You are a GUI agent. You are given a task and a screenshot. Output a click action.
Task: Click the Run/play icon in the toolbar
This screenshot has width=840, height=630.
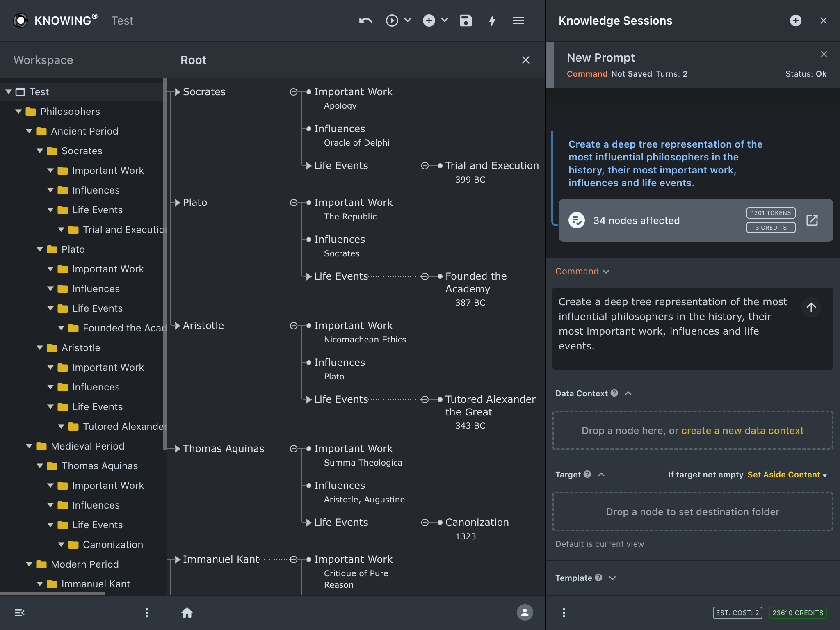point(392,21)
